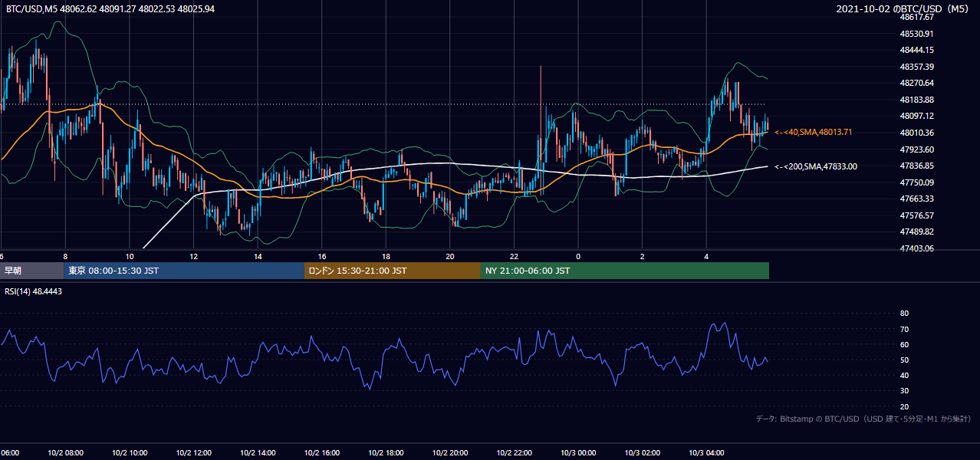980x460 pixels.
Task: Click RSI axis level 40
Action: (905, 375)
